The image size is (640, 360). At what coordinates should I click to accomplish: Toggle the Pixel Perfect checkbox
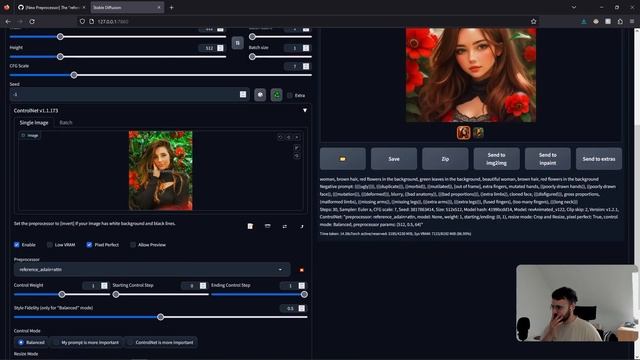(89, 245)
